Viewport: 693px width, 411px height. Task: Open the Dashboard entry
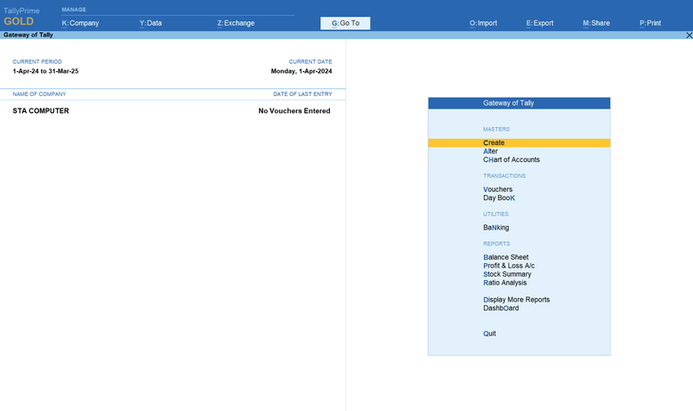[x=501, y=308]
